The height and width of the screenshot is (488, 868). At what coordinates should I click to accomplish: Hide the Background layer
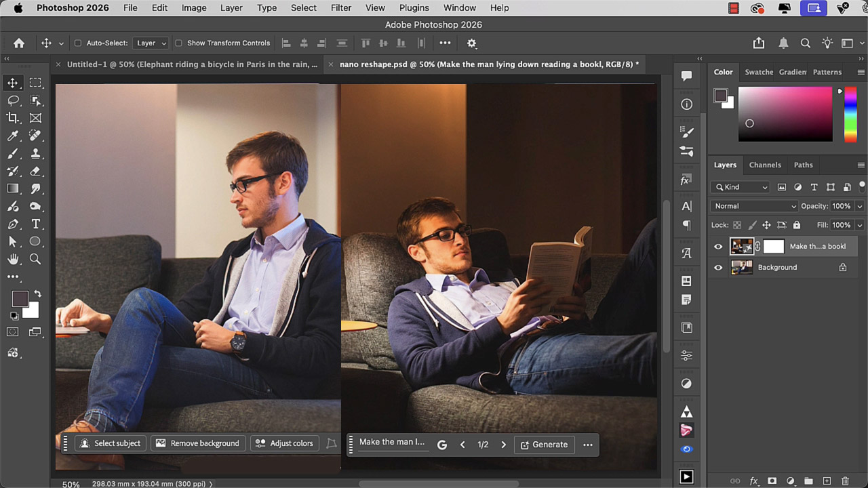718,268
